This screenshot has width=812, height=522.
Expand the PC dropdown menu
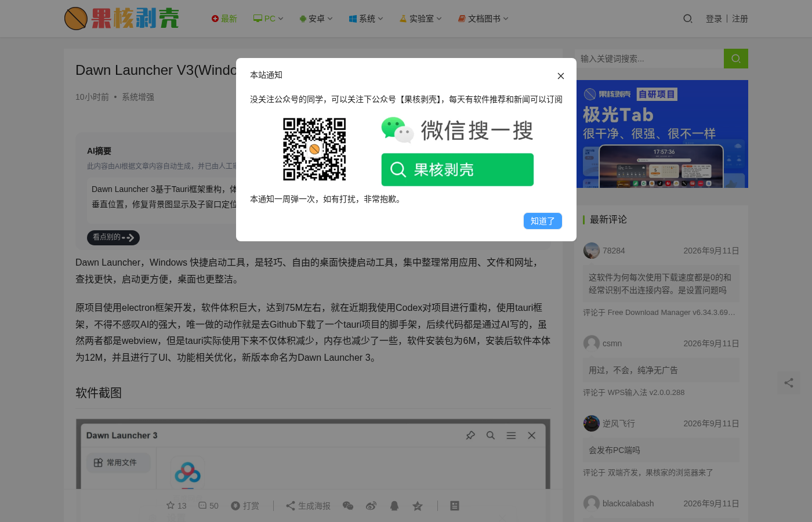coord(269,19)
